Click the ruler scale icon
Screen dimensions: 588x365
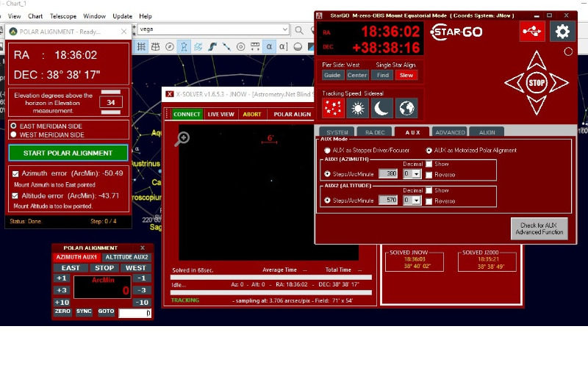coord(255,47)
